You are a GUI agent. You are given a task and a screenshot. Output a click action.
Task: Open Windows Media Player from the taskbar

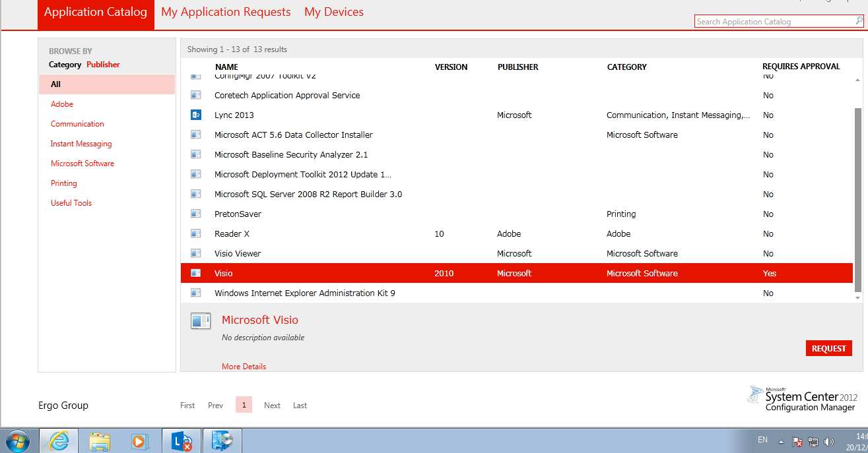tap(141, 441)
